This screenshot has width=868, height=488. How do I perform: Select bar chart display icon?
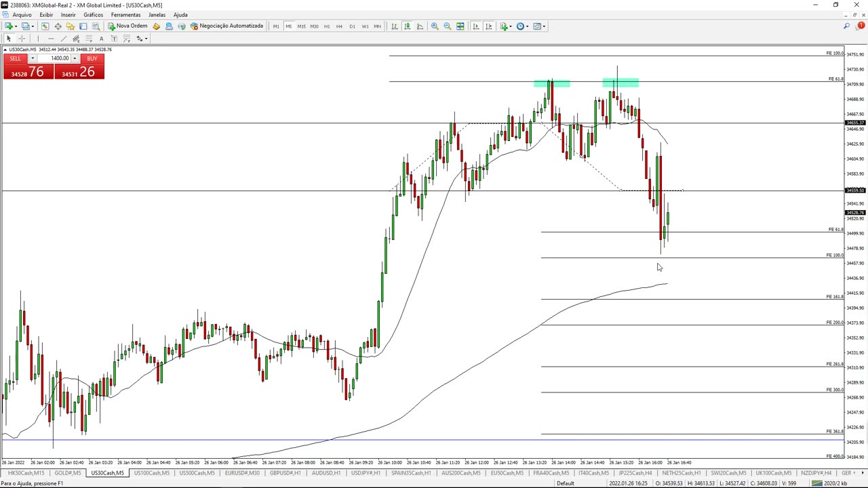pos(394,26)
